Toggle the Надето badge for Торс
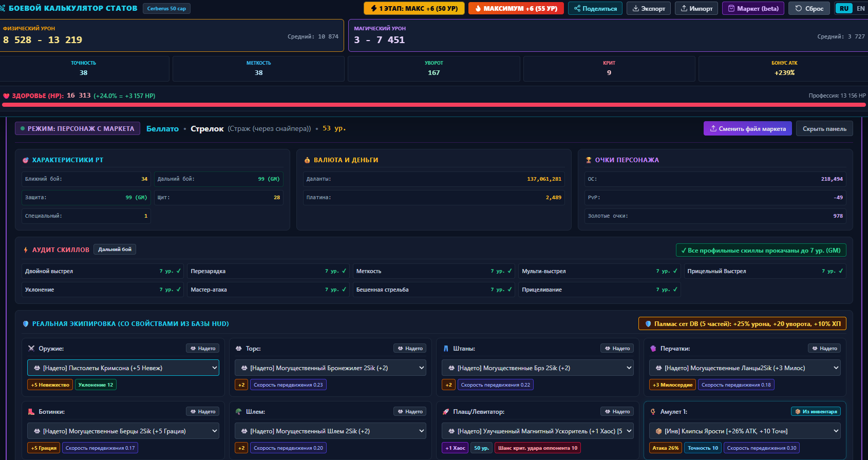 click(x=410, y=349)
